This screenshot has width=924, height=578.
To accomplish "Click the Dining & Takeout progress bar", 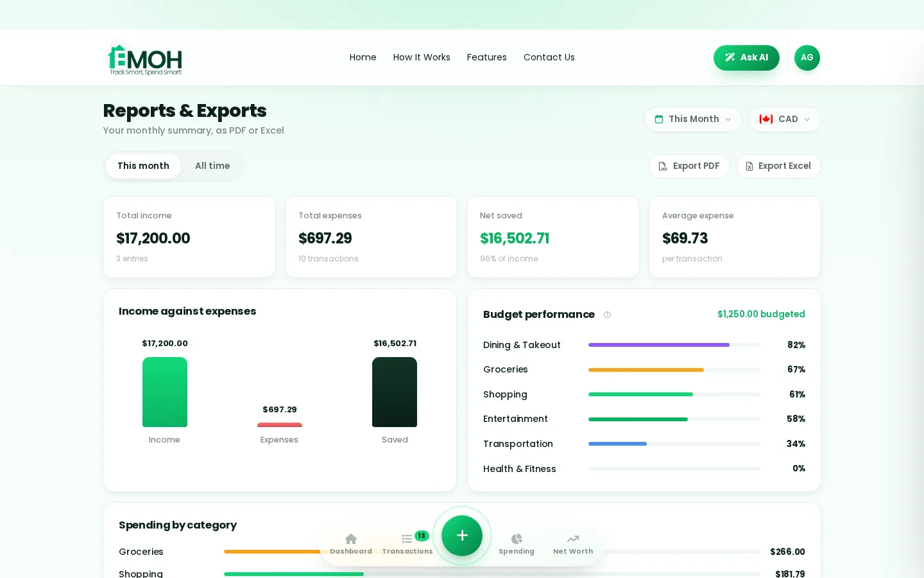I will click(674, 345).
